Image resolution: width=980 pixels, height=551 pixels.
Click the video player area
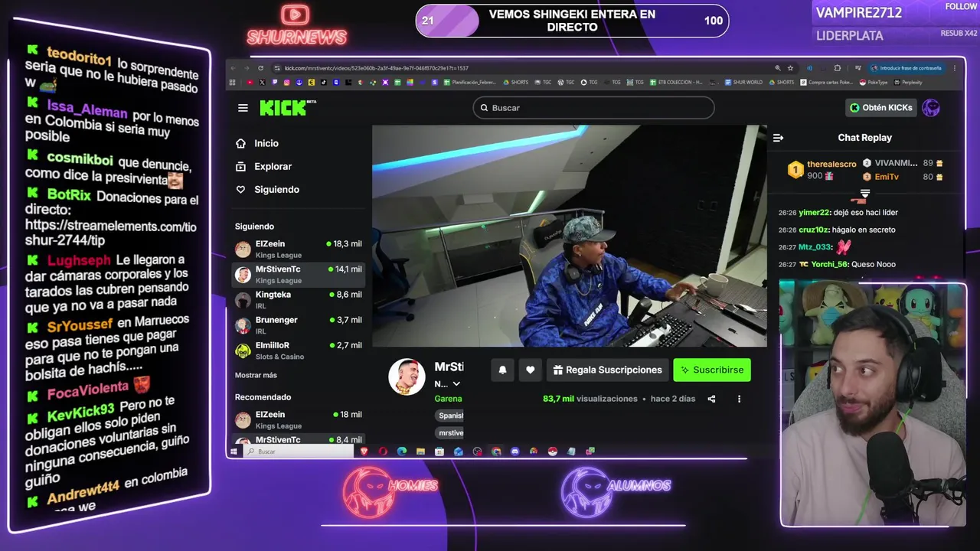(569, 236)
